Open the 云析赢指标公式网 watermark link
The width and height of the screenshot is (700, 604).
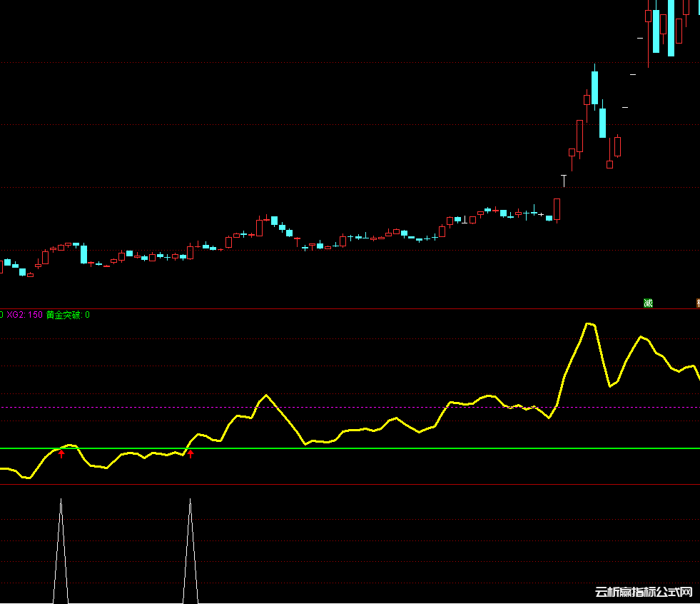point(644,593)
